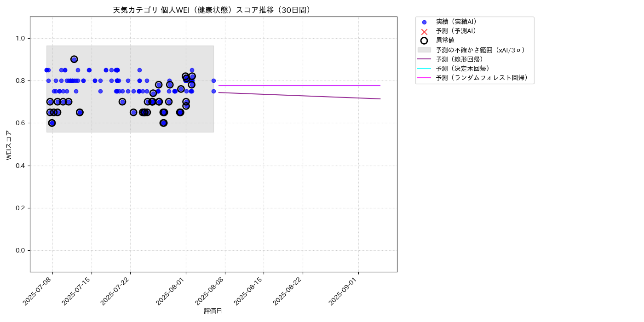Click the blue dot icon for 実績（実績AI）
Image resolution: width=644 pixels, height=322 pixels.
pyautogui.click(x=424, y=22)
